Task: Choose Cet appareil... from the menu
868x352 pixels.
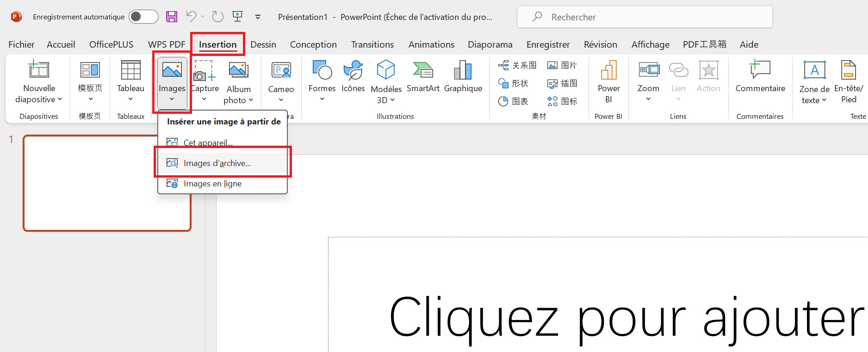Action: coord(223,142)
